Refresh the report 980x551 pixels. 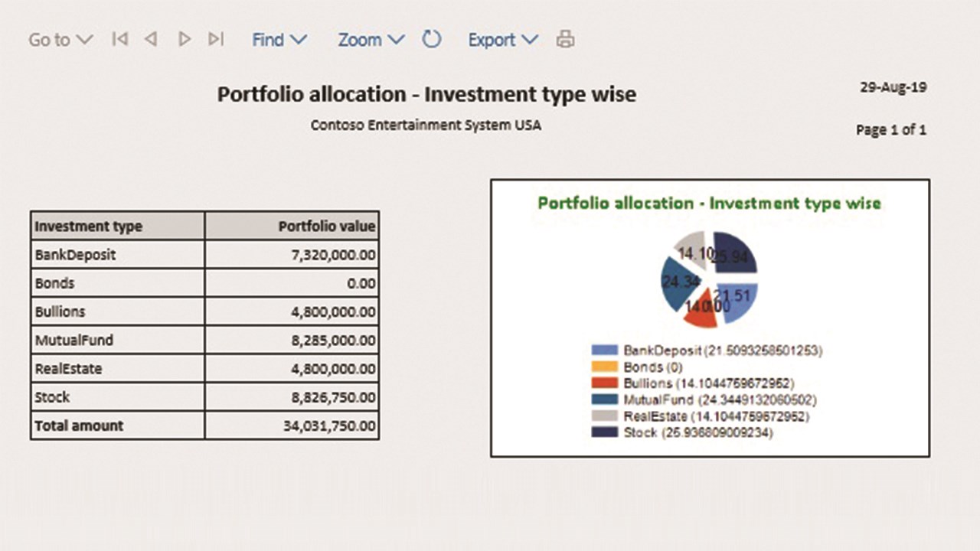(x=432, y=39)
